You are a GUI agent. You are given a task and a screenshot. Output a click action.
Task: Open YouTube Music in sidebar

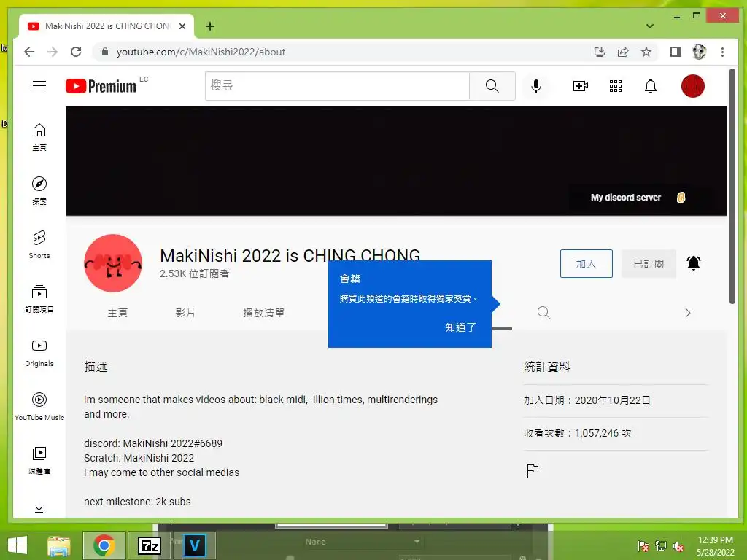39,407
